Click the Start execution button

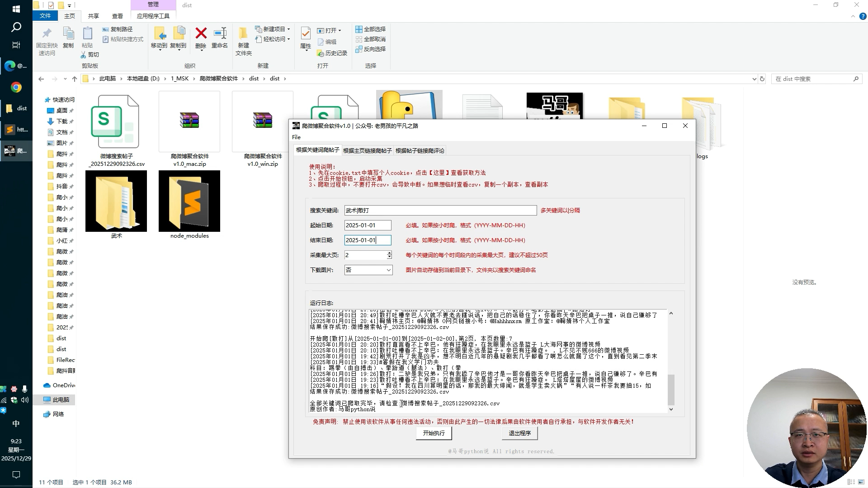click(434, 433)
